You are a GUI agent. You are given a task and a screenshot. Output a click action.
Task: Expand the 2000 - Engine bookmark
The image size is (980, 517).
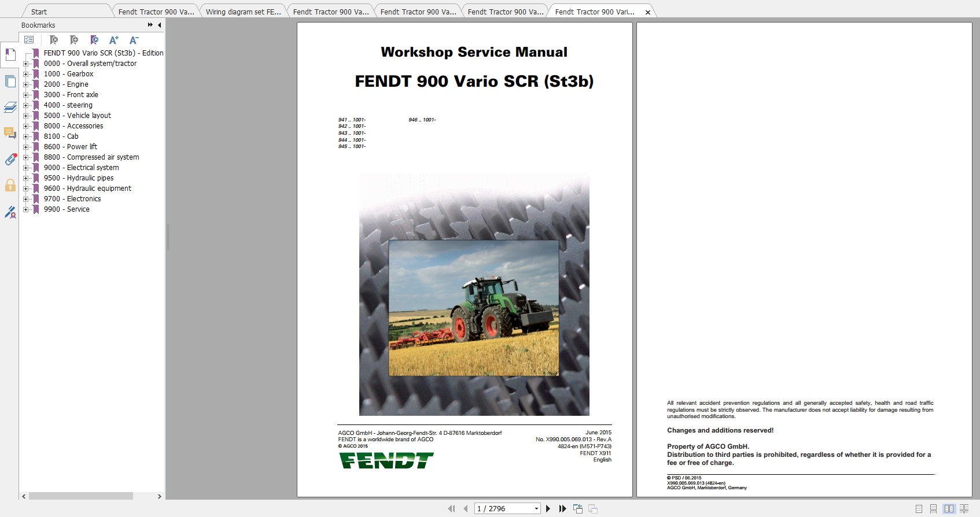[x=25, y=84]
